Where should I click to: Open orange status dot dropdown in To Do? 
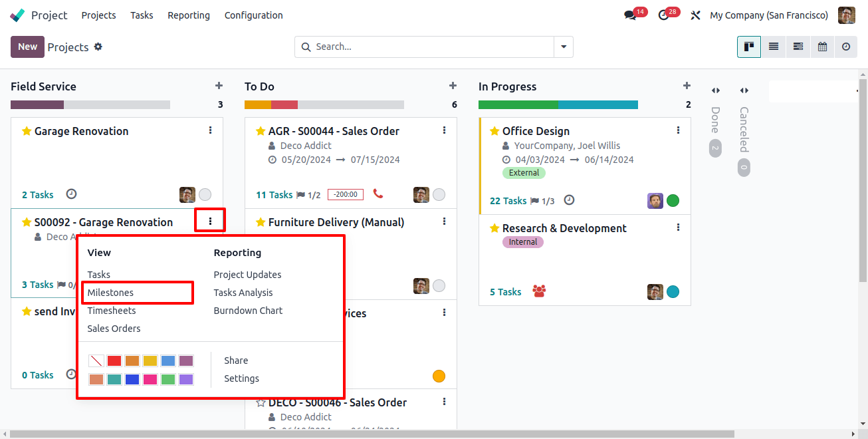439,376
